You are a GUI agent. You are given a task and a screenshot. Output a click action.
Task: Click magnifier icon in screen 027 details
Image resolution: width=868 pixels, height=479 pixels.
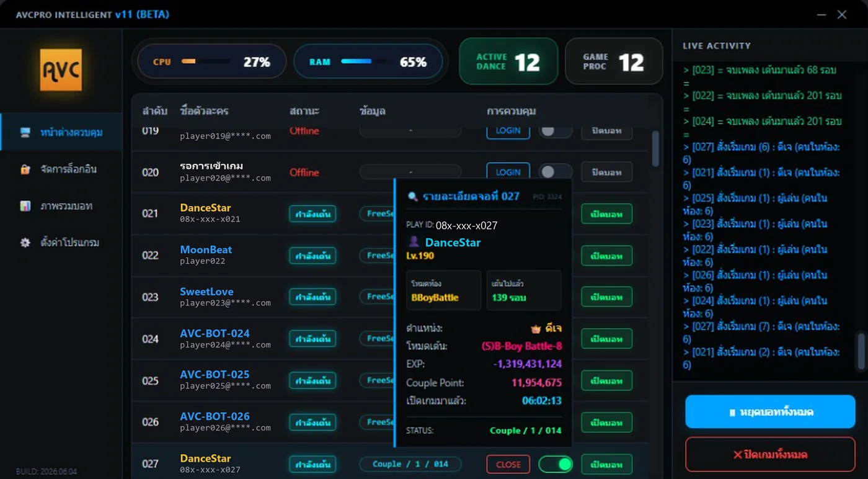pyautogui.click(x=412, y=197)
